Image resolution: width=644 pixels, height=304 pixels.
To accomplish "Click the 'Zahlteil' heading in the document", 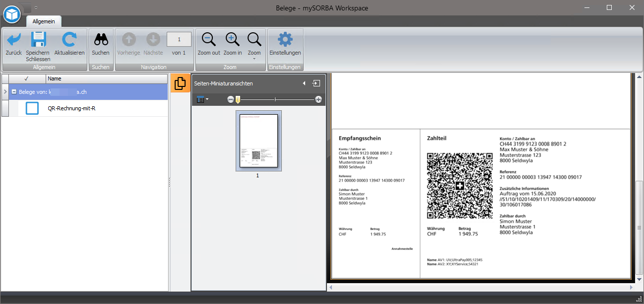I will [437, 138].
